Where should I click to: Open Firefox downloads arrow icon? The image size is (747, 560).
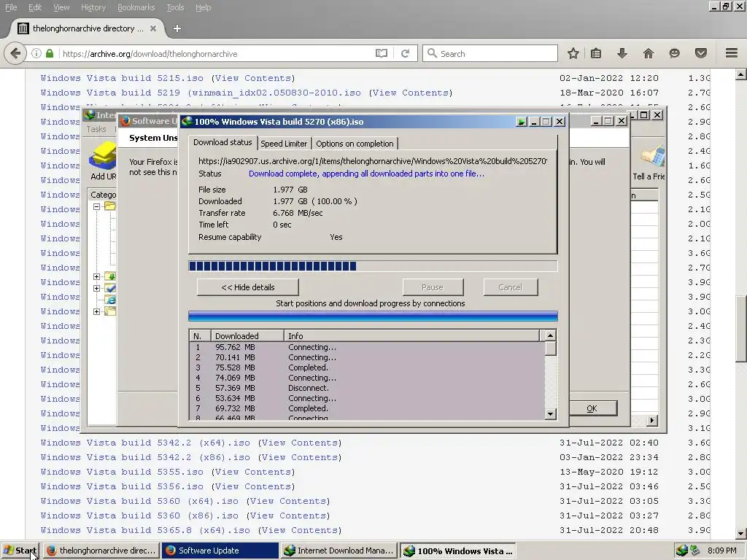(x=622, y=53)
